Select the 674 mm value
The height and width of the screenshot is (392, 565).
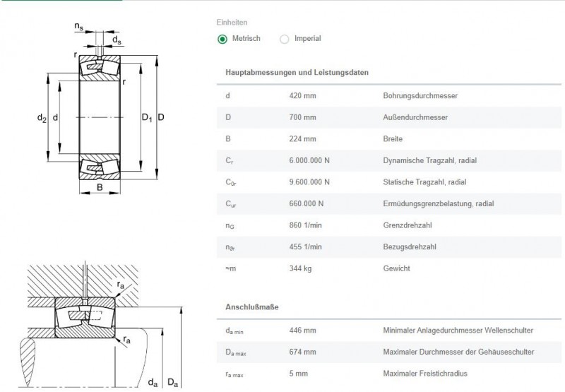tap(302, 352)
